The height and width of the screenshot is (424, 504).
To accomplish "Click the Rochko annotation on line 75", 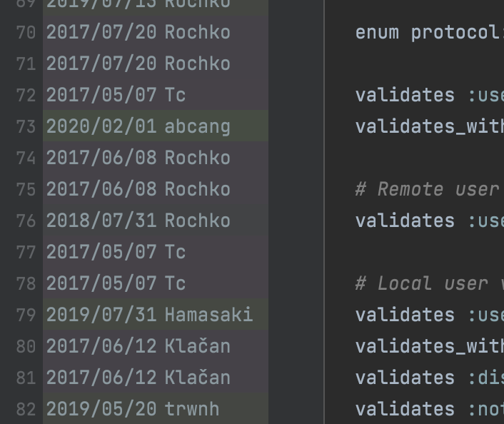I will coord(156,188).
